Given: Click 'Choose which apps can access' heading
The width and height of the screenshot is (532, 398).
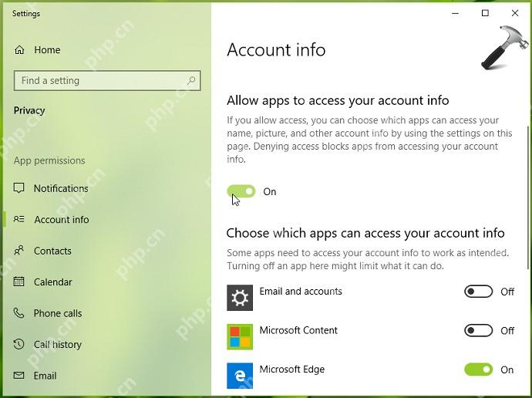Looking at the screenshot, I should click(x=365, y=233).
